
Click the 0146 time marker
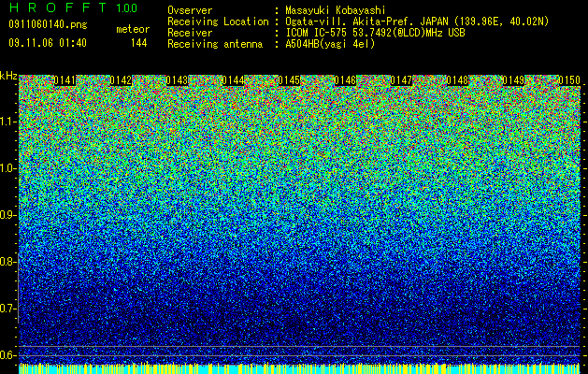tap(345, 80)
